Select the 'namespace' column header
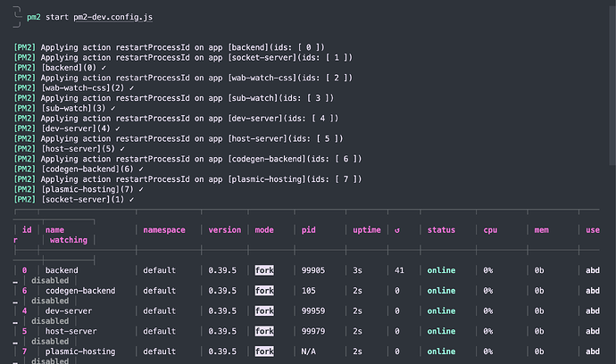 tap(164, 230)
